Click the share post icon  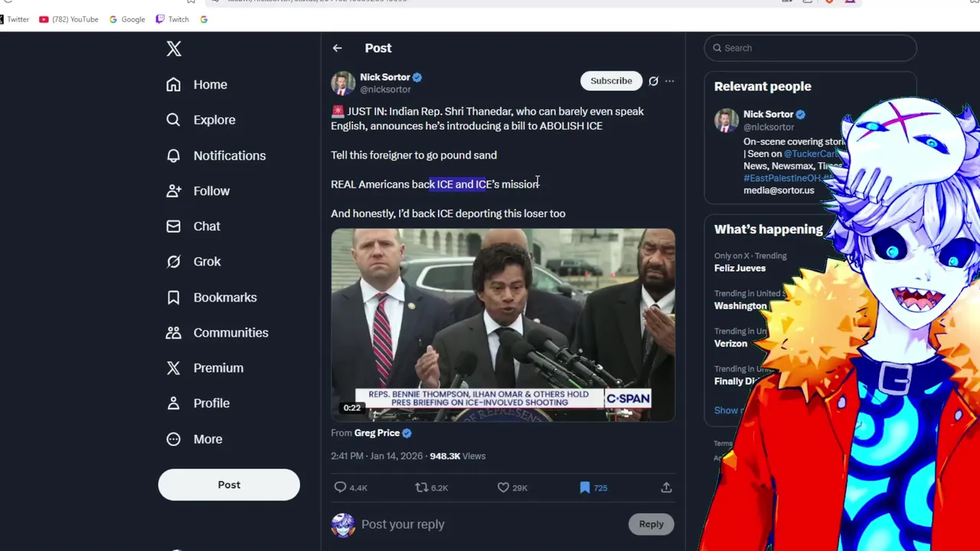(x=666, y=487)
